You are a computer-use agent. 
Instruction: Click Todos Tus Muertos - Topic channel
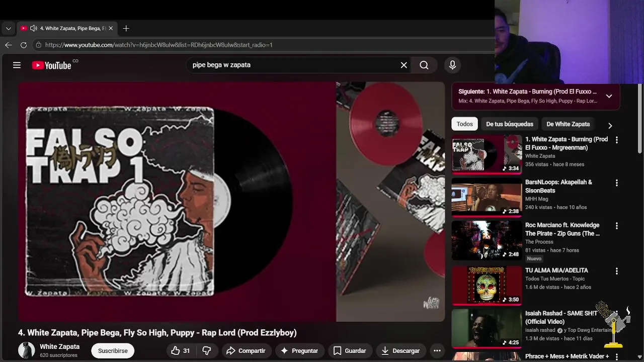(555, 279)
